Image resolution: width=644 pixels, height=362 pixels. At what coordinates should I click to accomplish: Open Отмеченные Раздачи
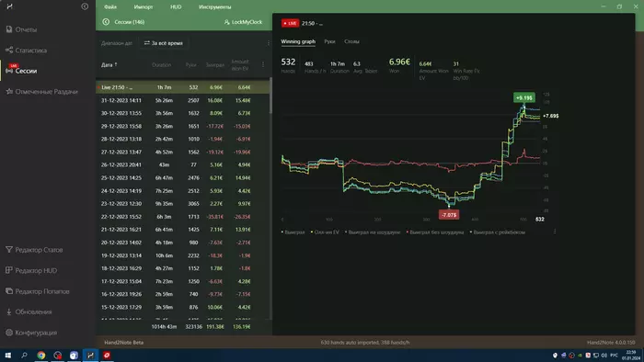41,92
